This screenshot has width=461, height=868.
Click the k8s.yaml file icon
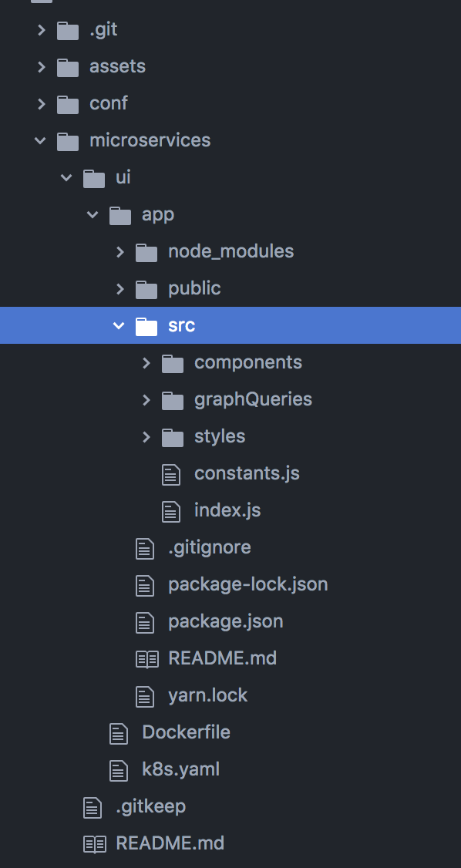point(119,769)
